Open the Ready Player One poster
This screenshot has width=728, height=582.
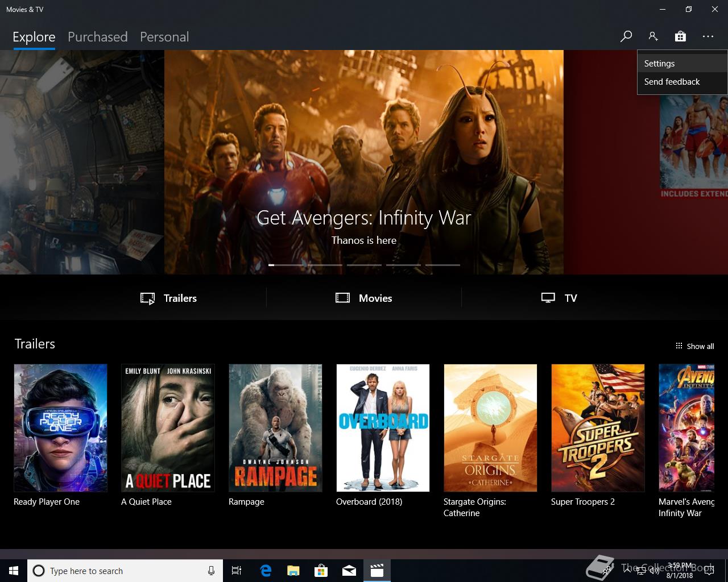(x=60, y=428)
